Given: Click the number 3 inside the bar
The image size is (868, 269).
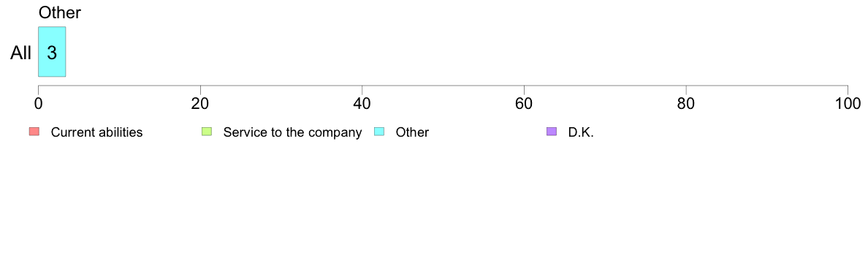Looking at the screenshot, I should click(52, 53).
